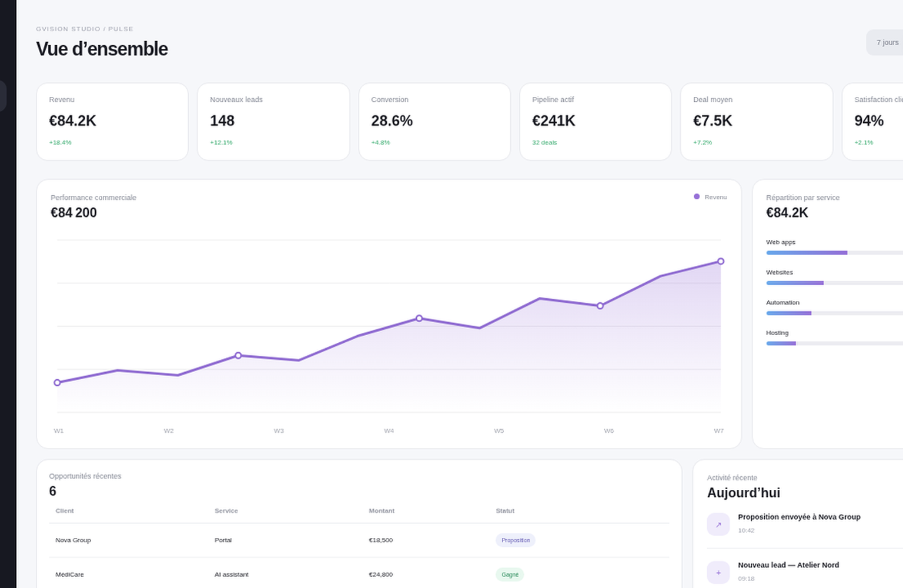Click the W6 marker point on the chart line
The image size is (903, 588).
[600, 306]
